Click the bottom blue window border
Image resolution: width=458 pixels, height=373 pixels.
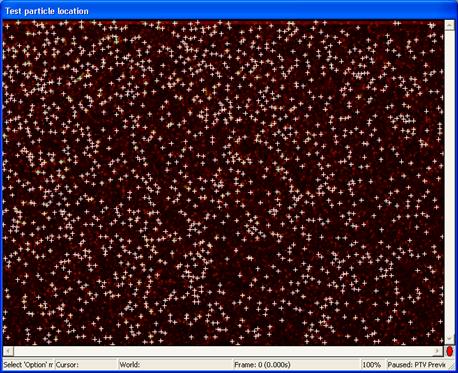coord(229,371)
